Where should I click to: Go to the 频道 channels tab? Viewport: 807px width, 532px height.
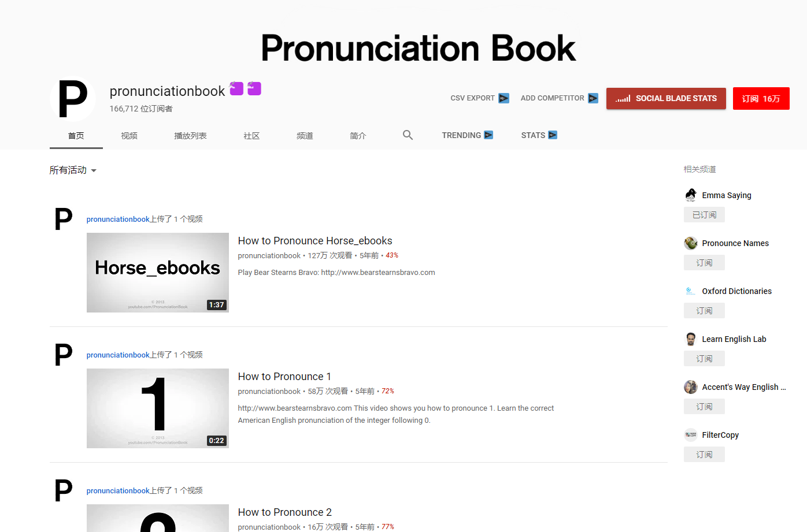305,136
